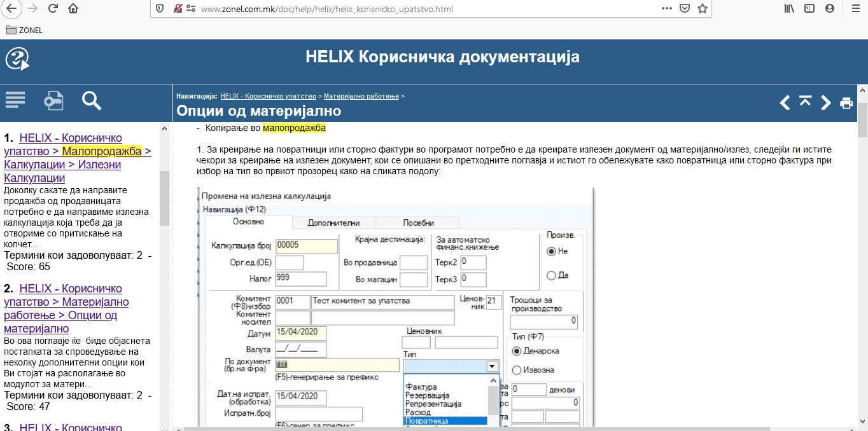Viewport: 868px width, 431px height.
Task: Choose Репрезентација in the Тип list
Action: (433, 404)
